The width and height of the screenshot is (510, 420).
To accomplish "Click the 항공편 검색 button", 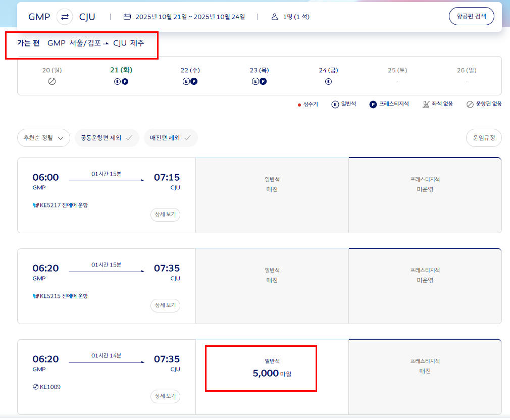I will pyautogui.click(x=471, y=16).
